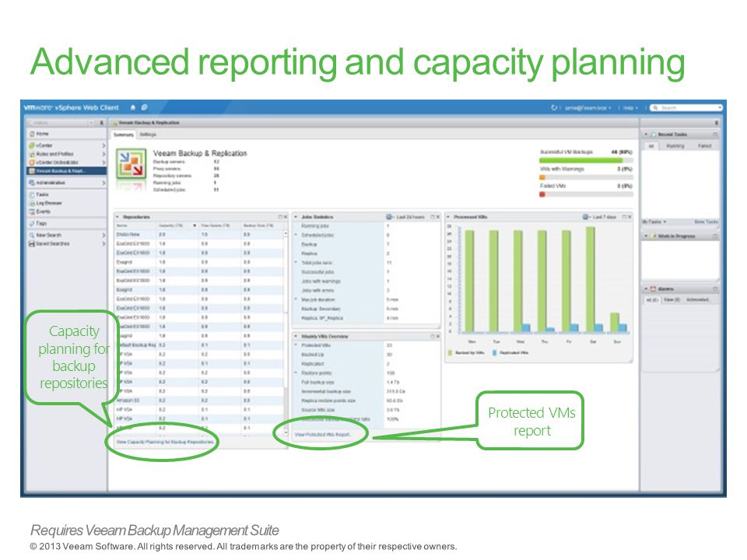The width and height of the screenshot is (747, 560).
Task: Select Failed tab in Recent Tasks
Action: click(x=705, y=145)
